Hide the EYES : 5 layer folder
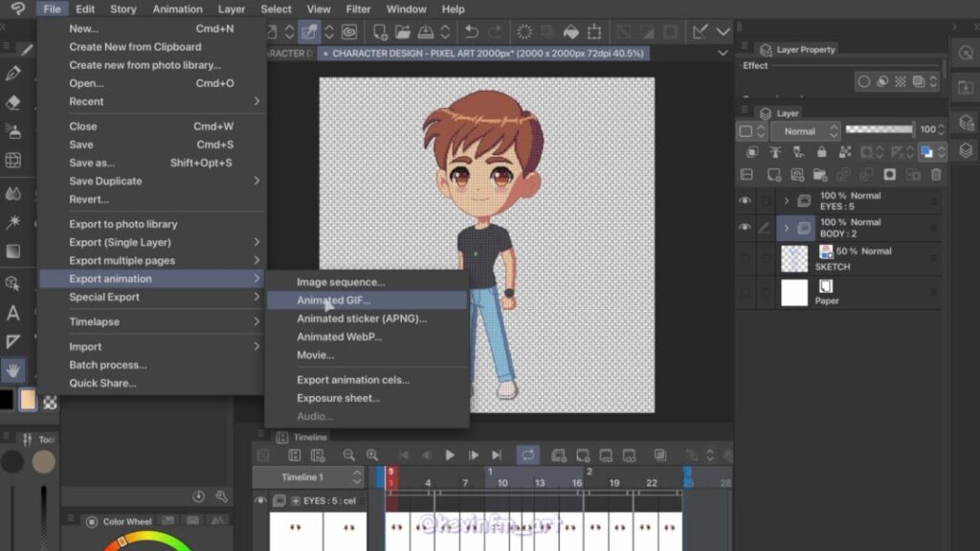This screenshot has width=980, height=551. coord(745,201)
